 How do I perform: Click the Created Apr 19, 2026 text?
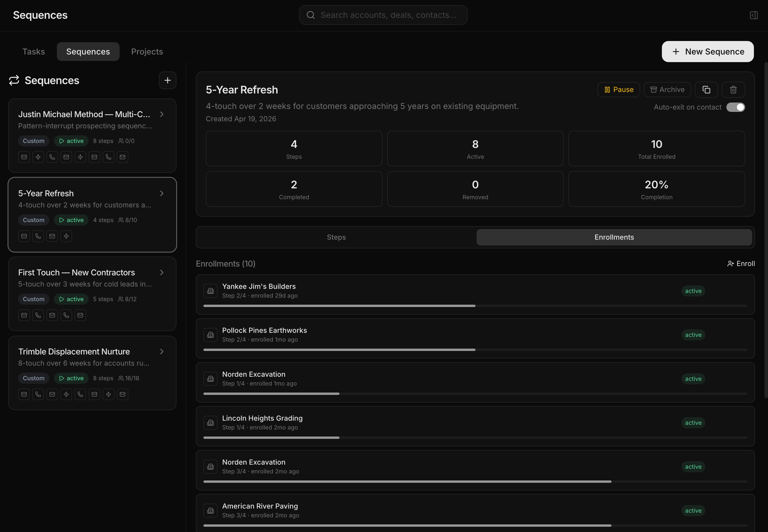point(241,119)
